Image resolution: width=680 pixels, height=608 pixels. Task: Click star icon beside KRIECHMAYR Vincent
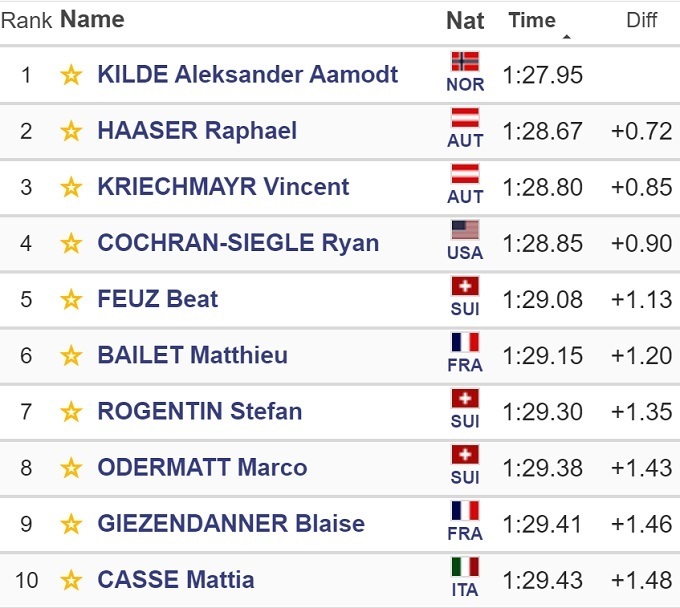tap(71, 187)
